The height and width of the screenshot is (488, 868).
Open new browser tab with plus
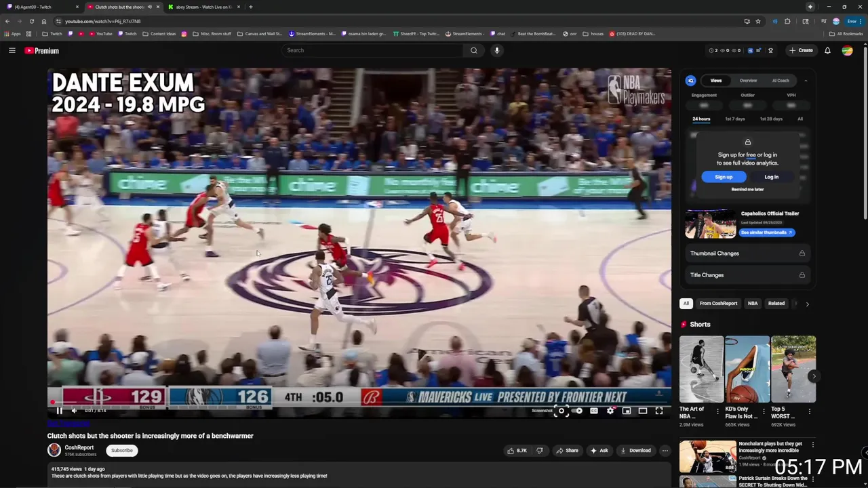(x=250, y=7)
